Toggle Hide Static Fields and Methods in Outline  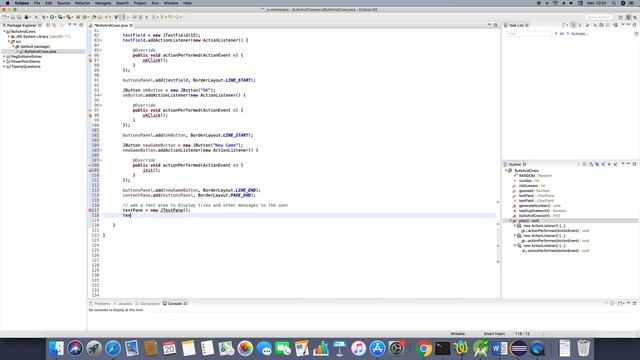603,164
